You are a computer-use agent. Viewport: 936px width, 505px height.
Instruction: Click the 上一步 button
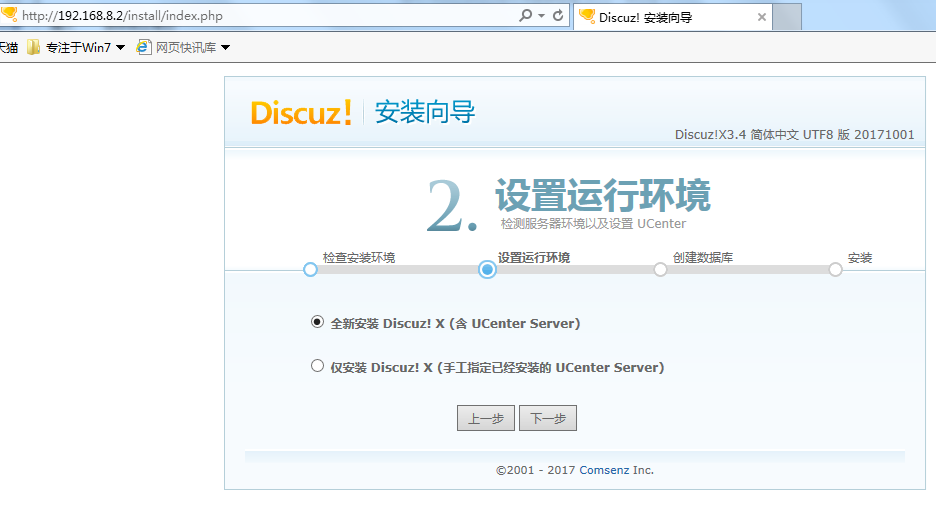click(486, 418)
